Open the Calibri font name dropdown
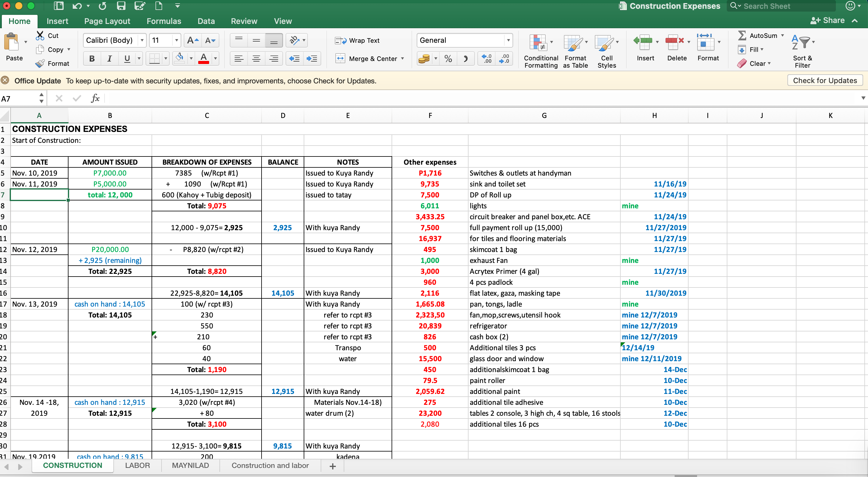Image resolution: width=868 pixels, height=477 pixels. (142, 40)
